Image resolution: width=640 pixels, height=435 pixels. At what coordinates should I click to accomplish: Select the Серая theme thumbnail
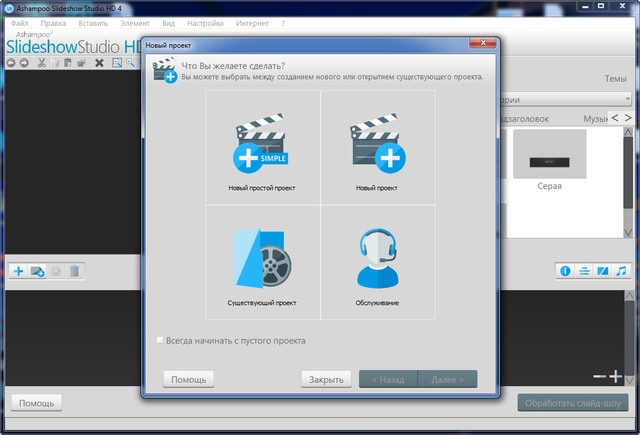549,154
